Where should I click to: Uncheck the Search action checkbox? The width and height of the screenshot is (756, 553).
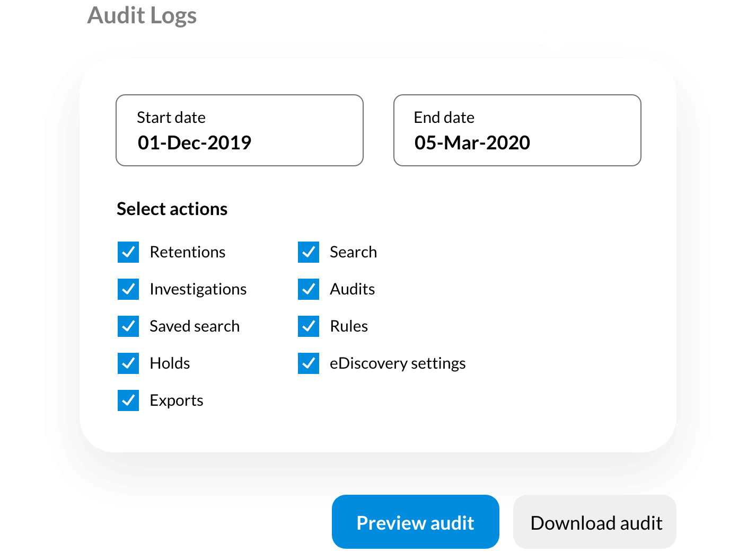[x=309, y=252]
